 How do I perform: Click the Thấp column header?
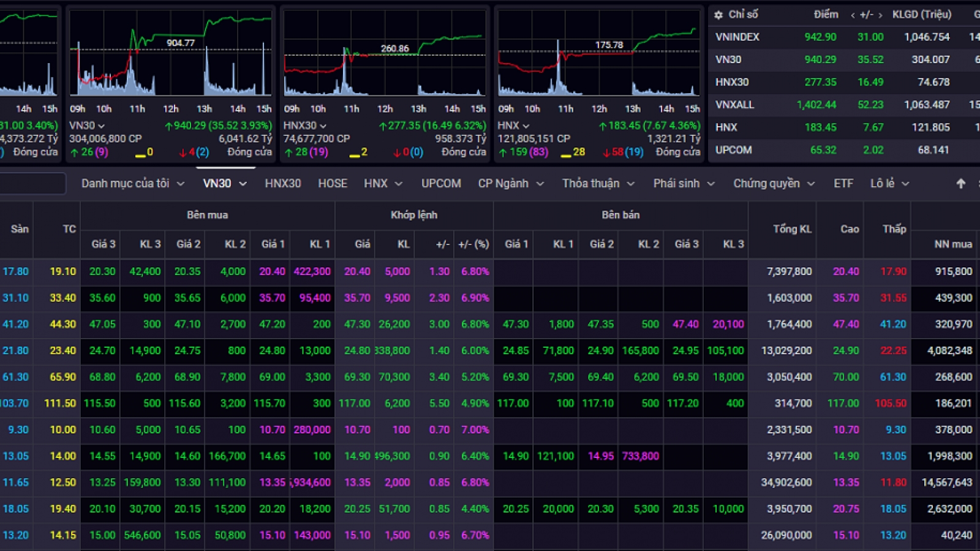894,229
